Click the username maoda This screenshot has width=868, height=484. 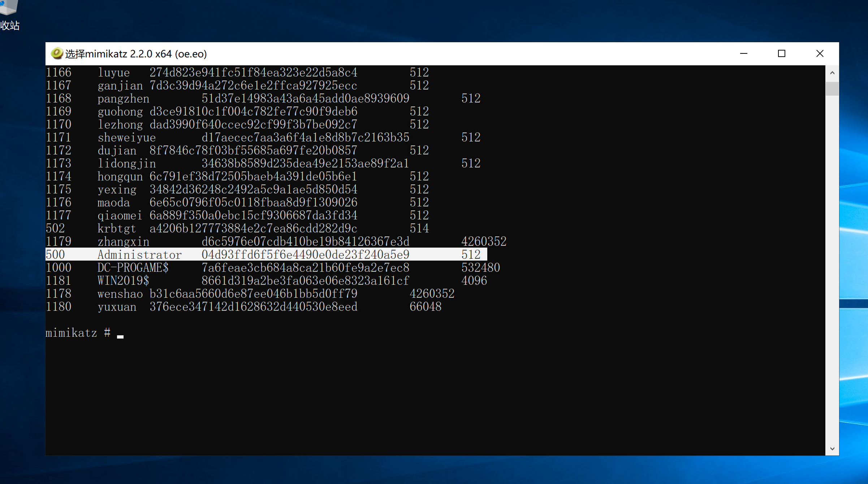pyautogui.click(x=113, y=202)
